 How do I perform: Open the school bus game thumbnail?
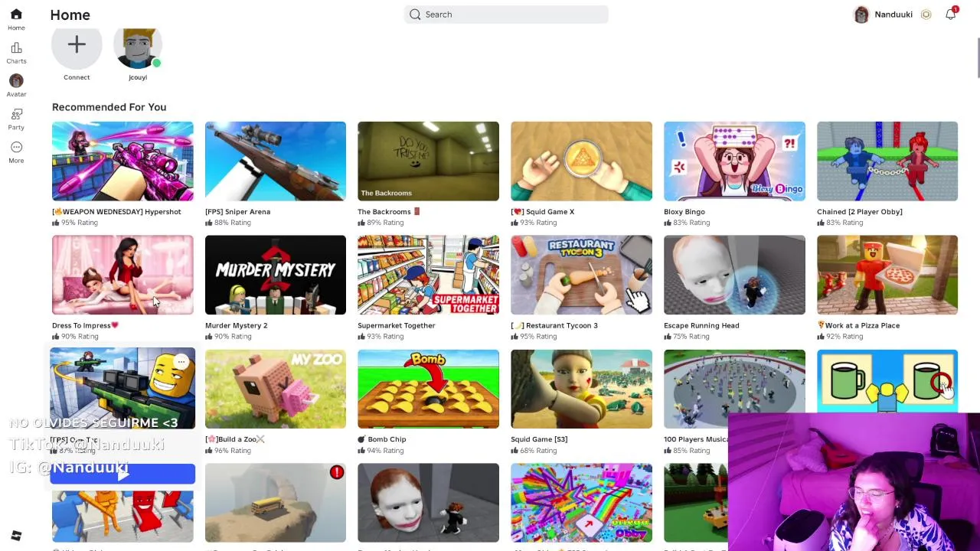pyautogui.click(x=276, y=503)
